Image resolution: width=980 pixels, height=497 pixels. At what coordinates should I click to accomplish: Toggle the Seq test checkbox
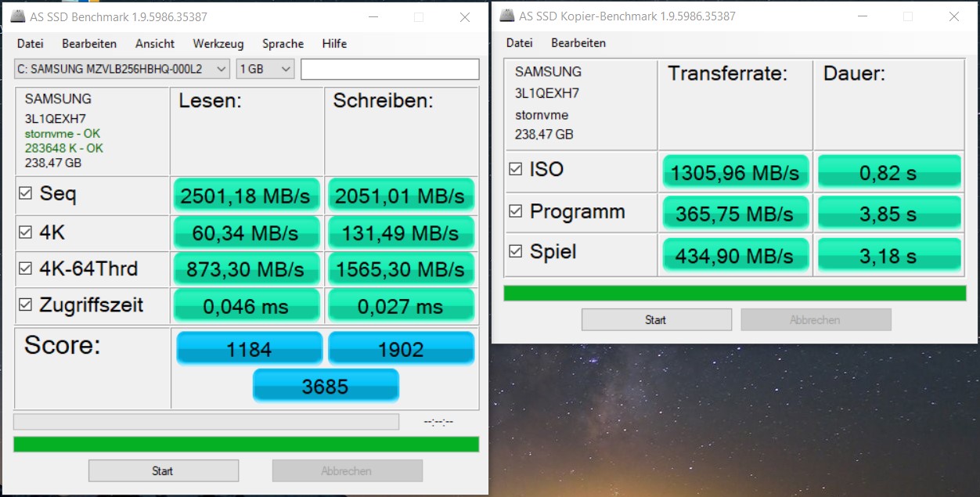[x=26, y=194]
